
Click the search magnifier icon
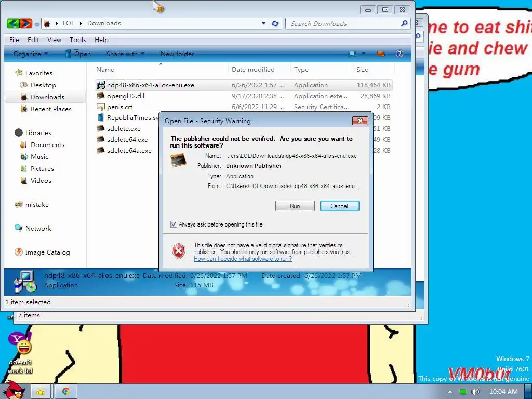(x=404, y=23)
